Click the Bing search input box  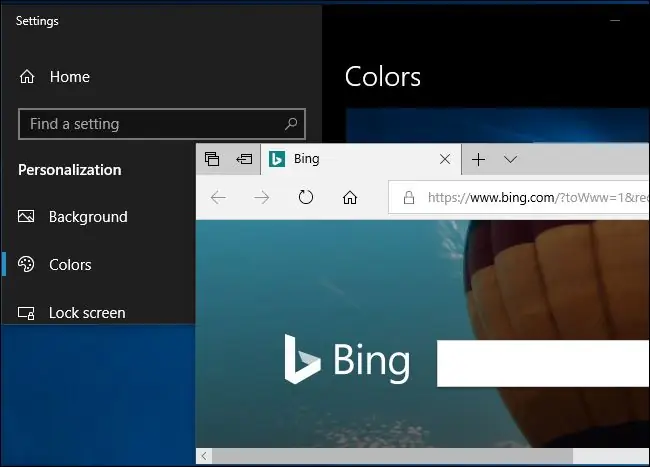[x=543, y=363]
